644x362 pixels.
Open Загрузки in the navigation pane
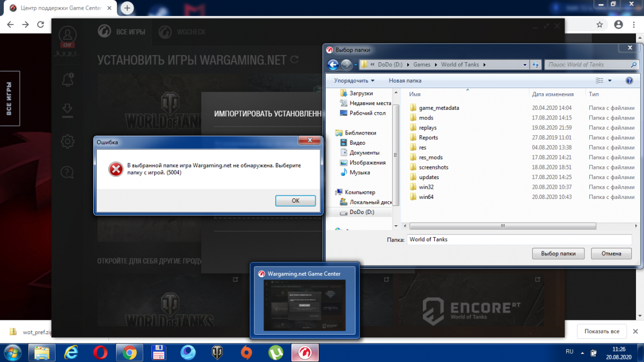[x=361, y=93]
